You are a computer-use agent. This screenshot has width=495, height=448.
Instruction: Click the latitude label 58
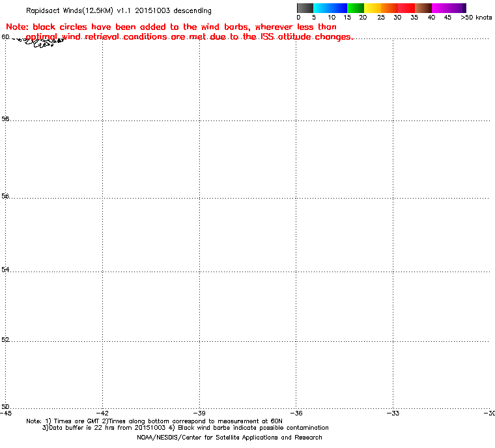(5, 119)
